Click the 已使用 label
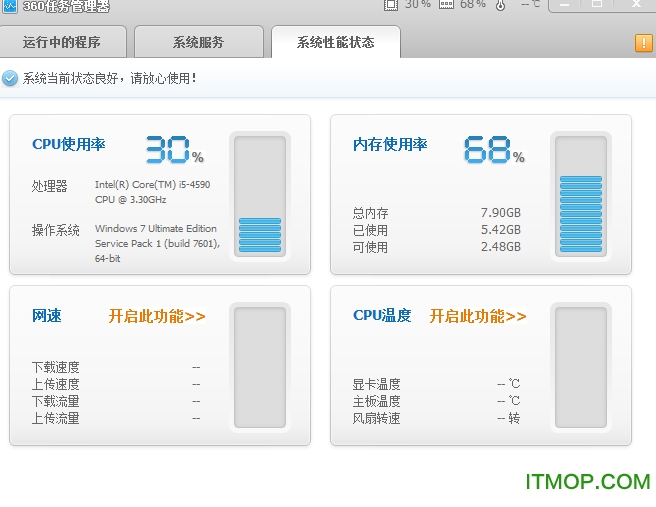The image size is (656, 507). (x=371, y=230)
